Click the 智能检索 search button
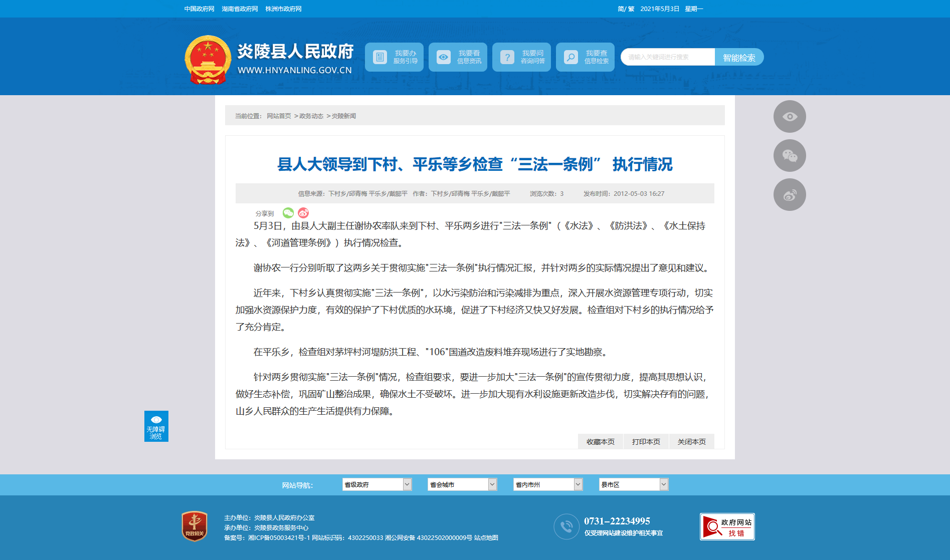The image size is (950, 560). tap(739, 57)
